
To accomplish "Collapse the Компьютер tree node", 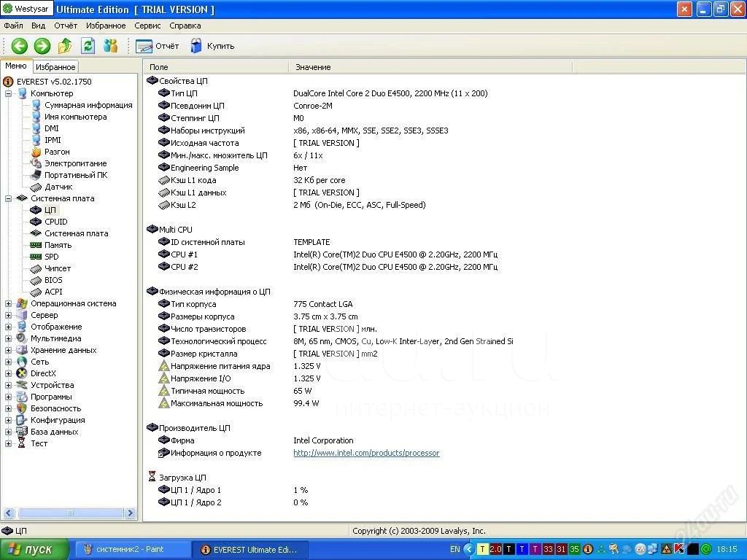I will (x=8, y=93).
